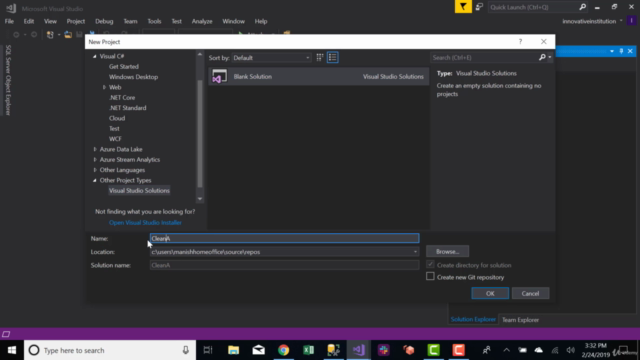Click the Cortana microphone icon
Screen dimensions: 640x360
(185, 350)
